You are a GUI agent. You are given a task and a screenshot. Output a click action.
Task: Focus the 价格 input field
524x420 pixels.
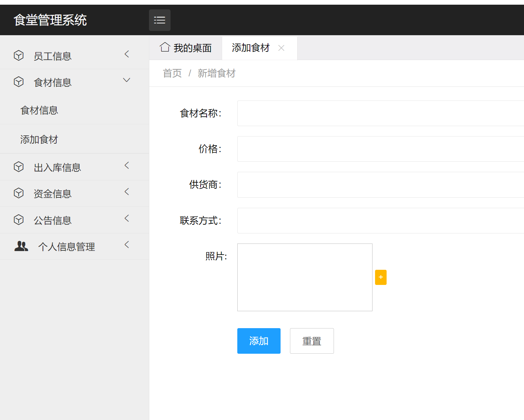[x=380, y=149]
